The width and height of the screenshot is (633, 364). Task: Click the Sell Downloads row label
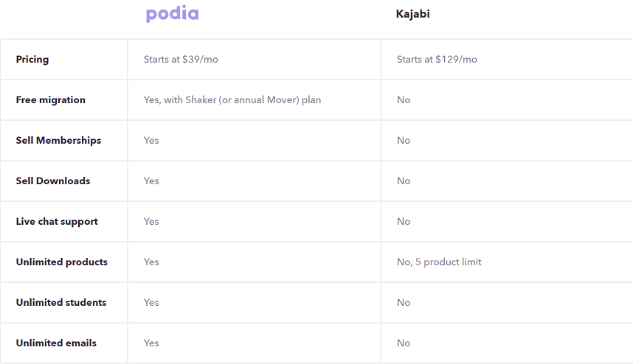[53, 181]
